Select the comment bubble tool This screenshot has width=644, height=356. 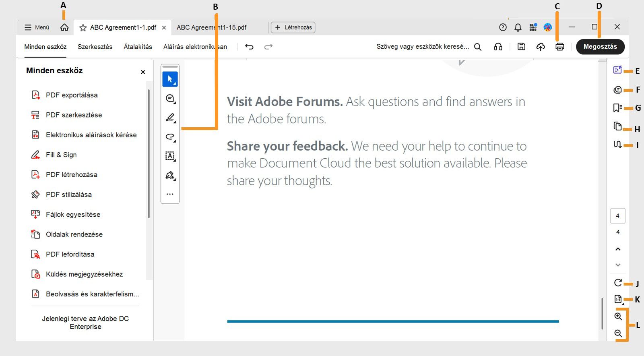[170, 98]
